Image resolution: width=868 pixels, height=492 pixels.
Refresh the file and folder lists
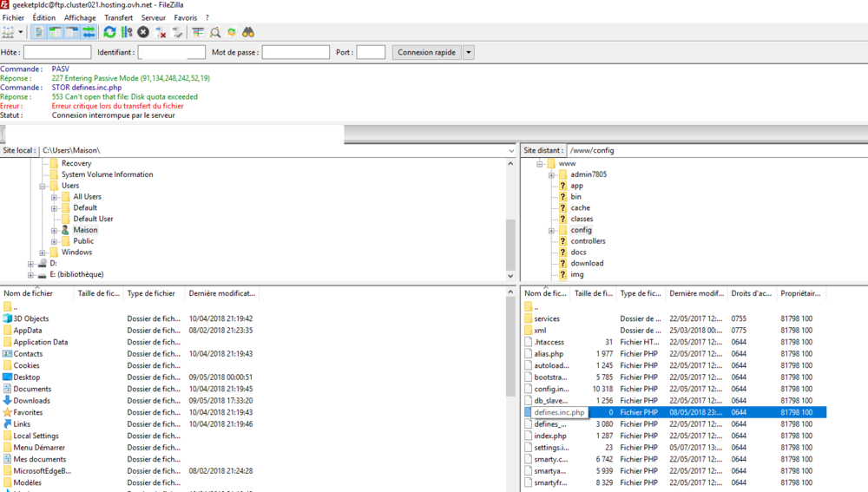click(x=109, y=32)
